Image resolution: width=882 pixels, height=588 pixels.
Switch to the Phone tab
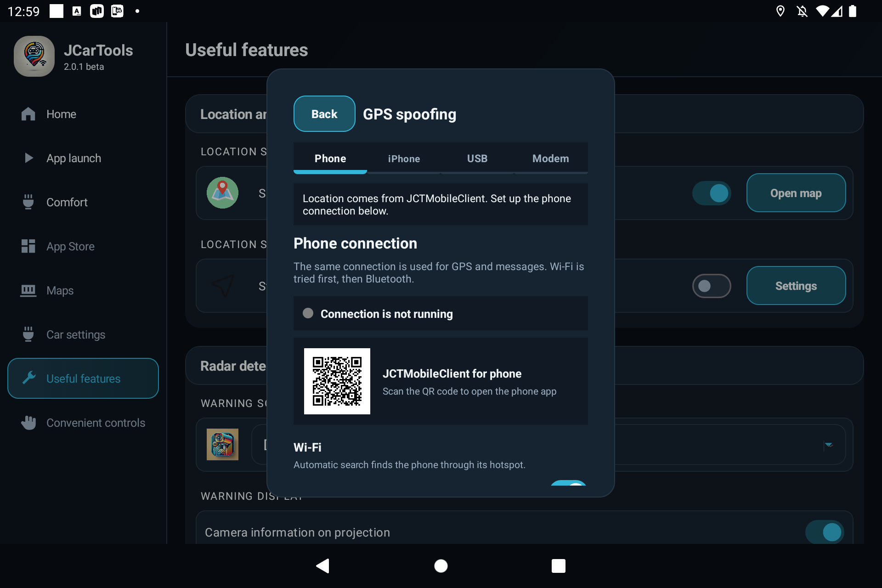[330, 158]
